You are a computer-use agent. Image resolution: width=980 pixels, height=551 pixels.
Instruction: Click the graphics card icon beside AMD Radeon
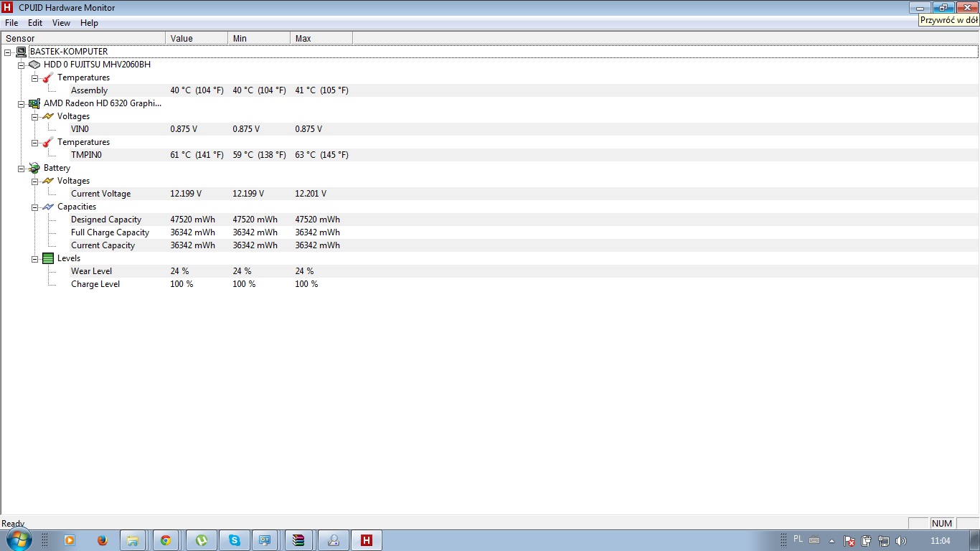pyautogui.click(x=34, y=103)
